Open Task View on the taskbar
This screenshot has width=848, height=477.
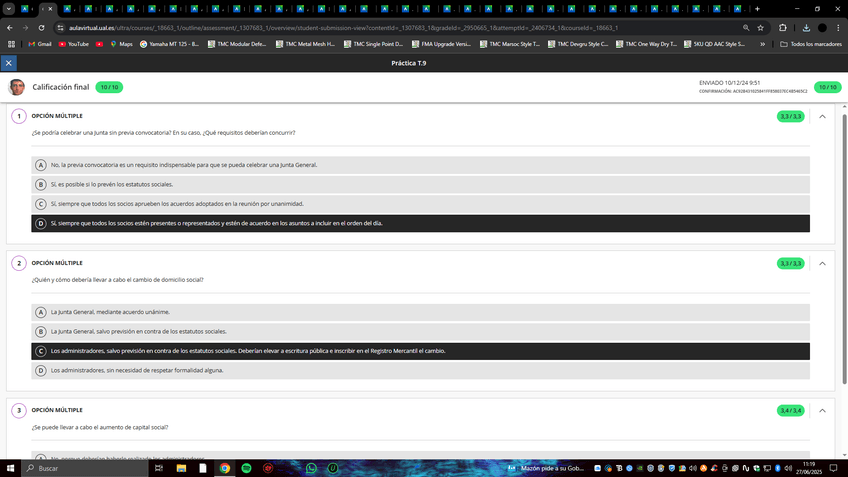[159, 468]
